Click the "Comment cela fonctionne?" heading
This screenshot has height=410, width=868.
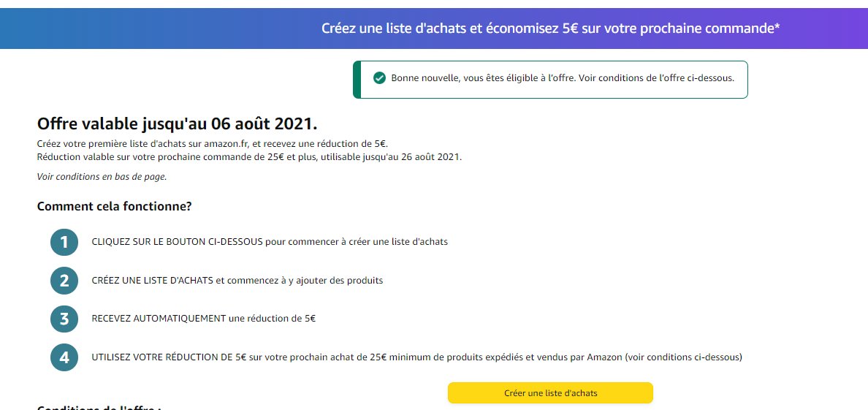click(114, 206)
